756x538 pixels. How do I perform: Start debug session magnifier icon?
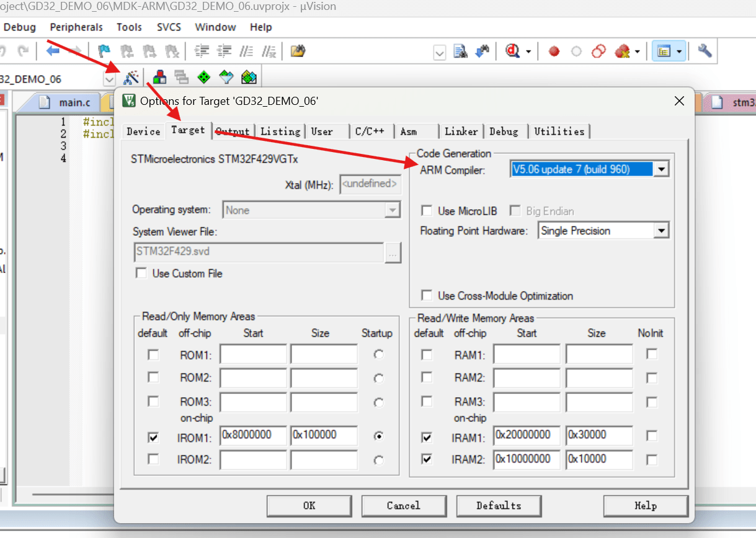click(512, 52)
